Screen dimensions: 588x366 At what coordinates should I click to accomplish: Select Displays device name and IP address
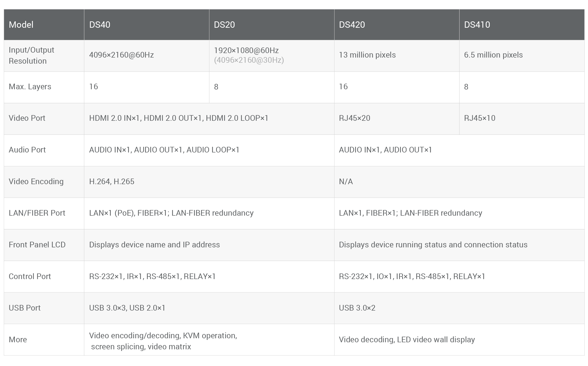(154, 245)
